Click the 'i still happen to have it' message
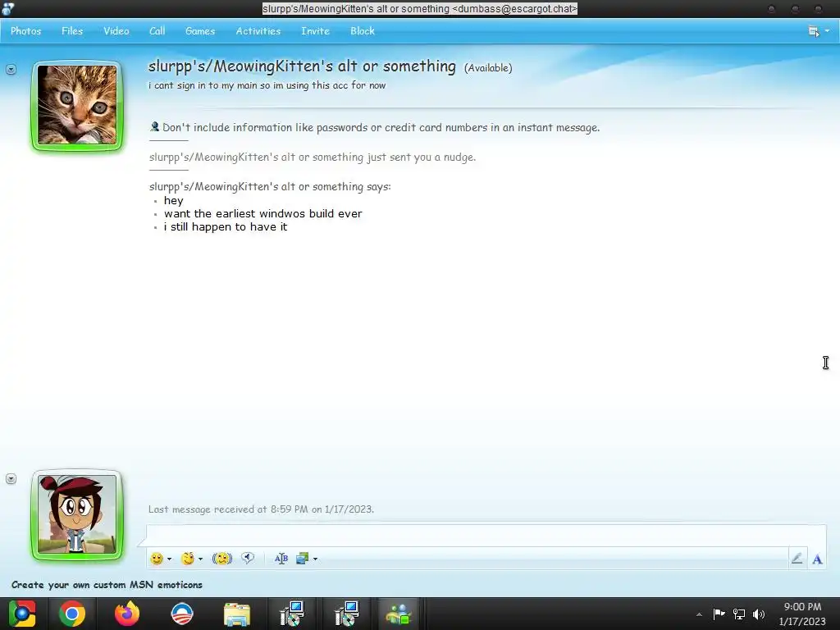The height and width of the screenshot is (630, 840). [226, 226]
